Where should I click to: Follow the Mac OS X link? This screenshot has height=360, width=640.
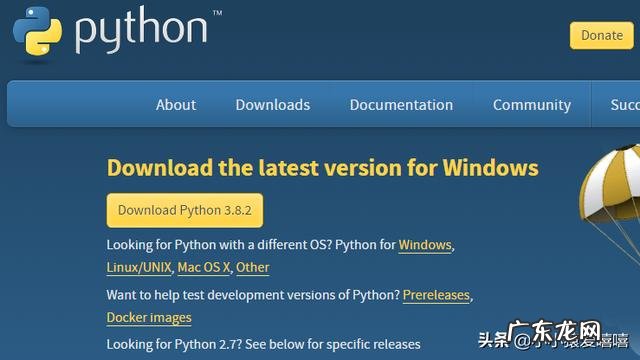[204, 267]
